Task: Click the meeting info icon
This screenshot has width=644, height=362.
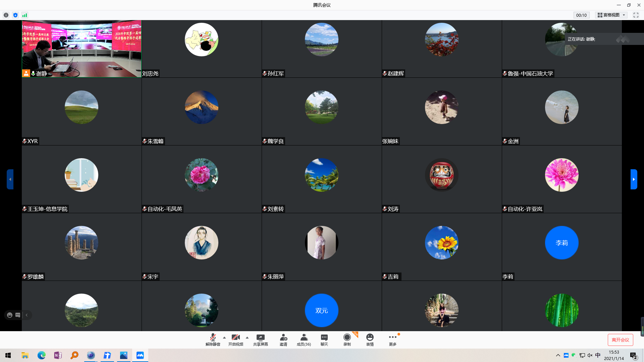Action: pyautogui.click(x=6, y=15)
